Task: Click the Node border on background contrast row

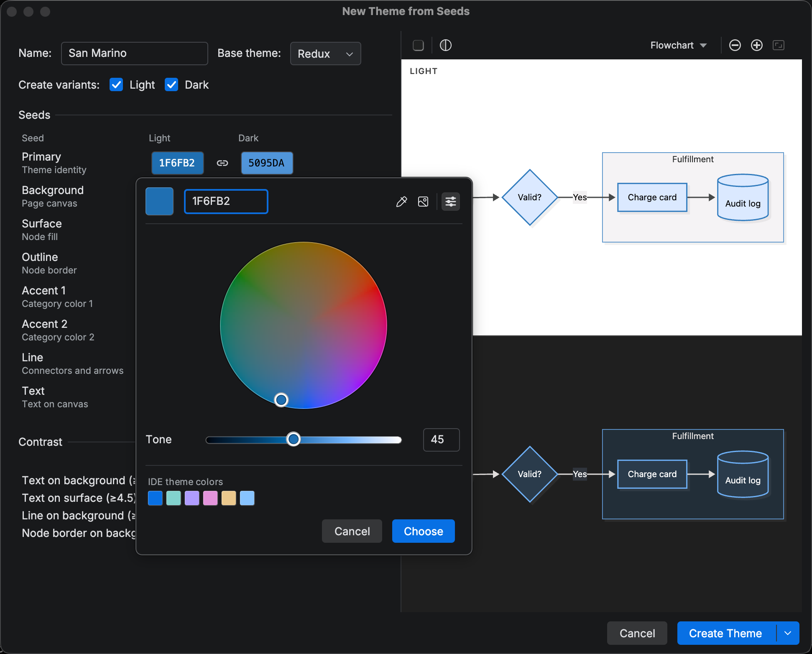Action: pos(79,533)
